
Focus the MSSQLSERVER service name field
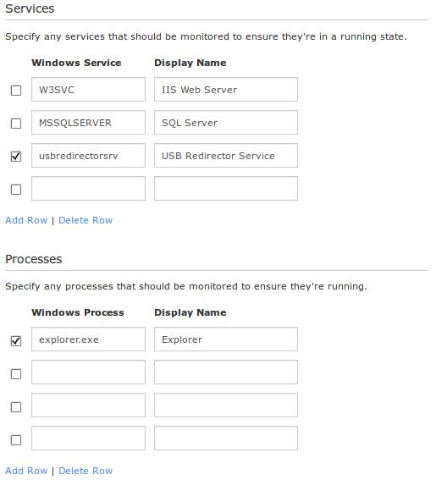[88, 122]
